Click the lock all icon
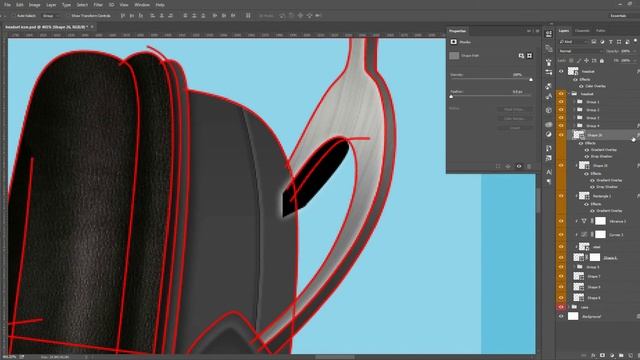This screenshot has height=360, width=640. pos(602,60)
